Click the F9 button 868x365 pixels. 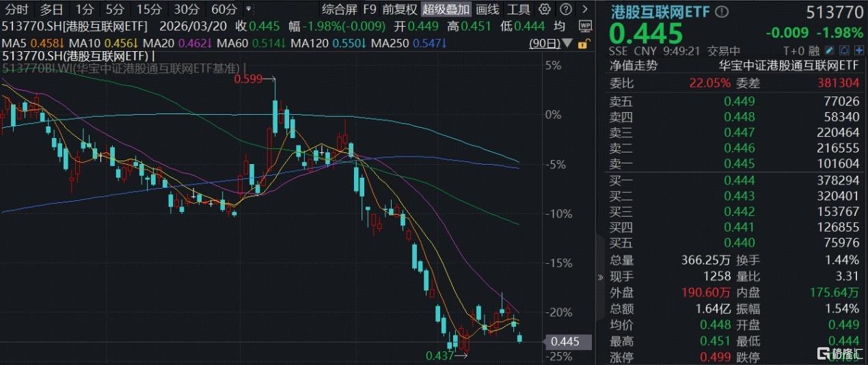pos(369,10)
